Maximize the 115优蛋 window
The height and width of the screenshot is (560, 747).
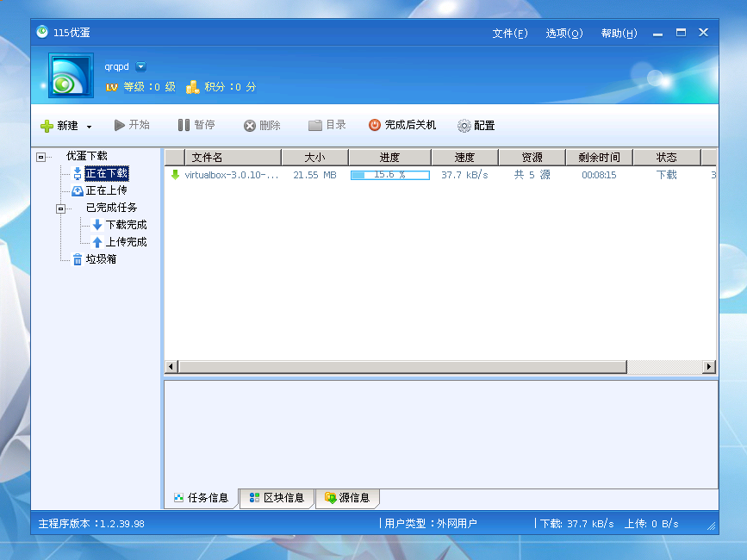click(x=682, y=33)
